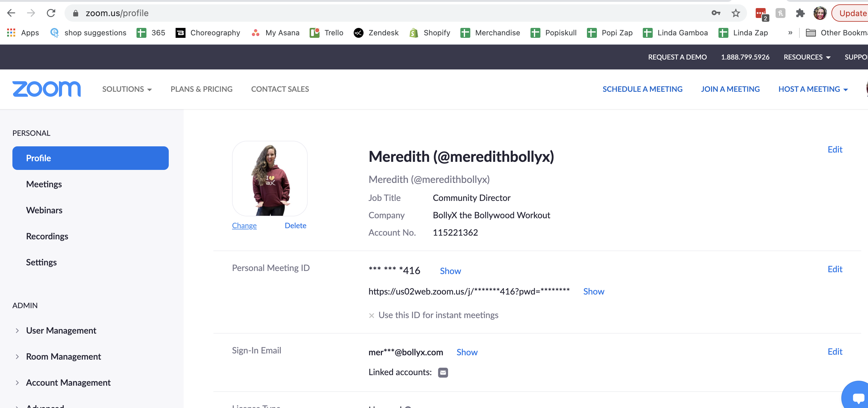The width and height of the screenshot is (868, 408).
Task: Expand Account Management section
Action: click(x=63, y=382)
